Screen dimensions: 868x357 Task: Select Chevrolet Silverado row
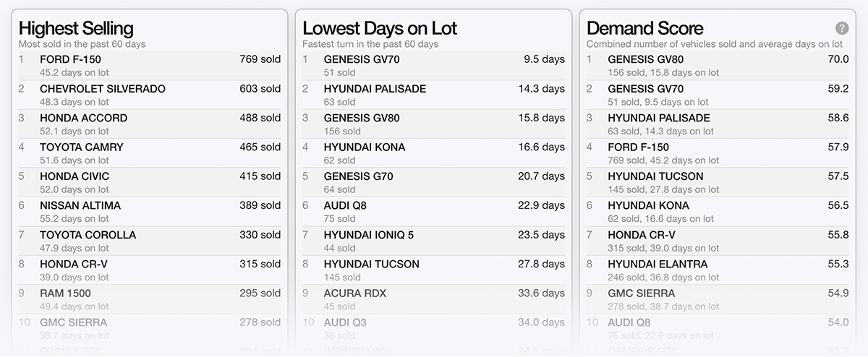coord(103,89)
